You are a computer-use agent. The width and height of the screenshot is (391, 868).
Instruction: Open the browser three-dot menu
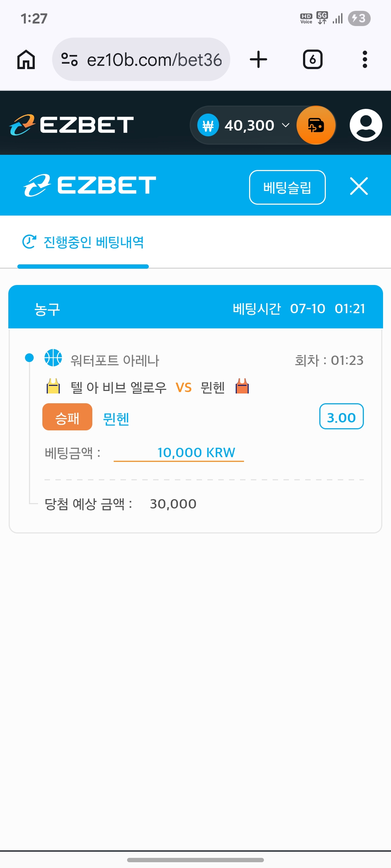365,60
